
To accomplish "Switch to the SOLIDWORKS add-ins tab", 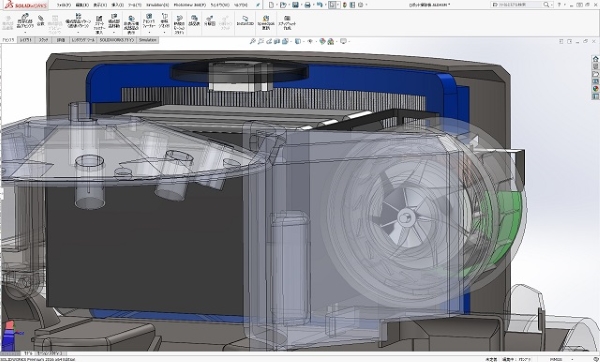I will [x=117, y=40].
